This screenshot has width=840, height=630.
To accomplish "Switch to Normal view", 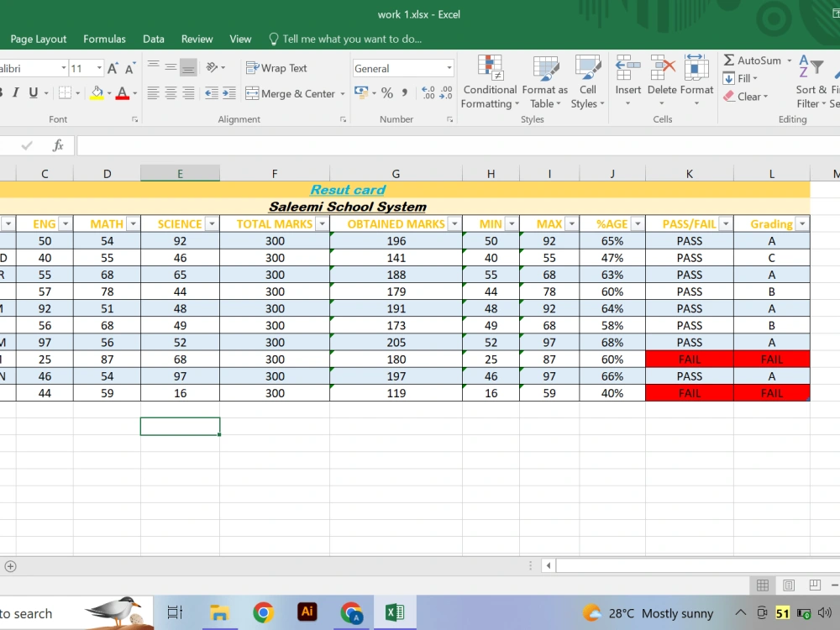I will tap(763, 585).
